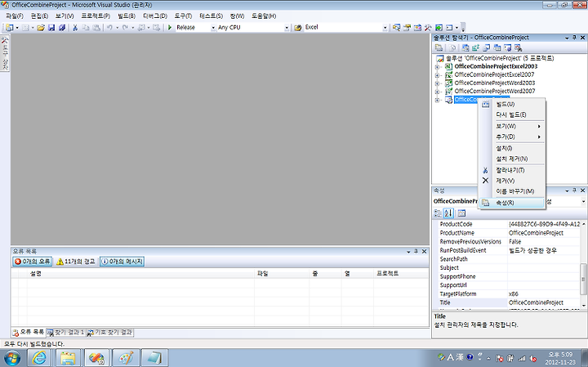Toggle auto-hide pin on Properties panel

point(574,190)
